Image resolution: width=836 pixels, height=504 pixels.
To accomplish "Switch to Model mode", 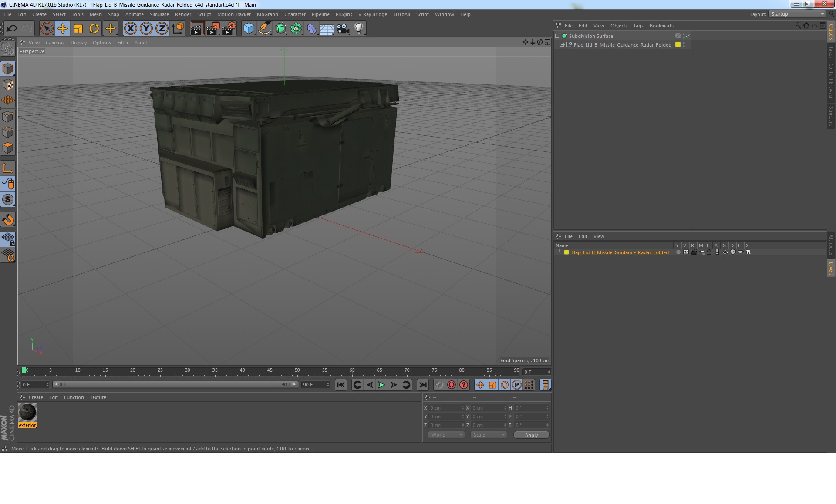I will tap(8, 69).
